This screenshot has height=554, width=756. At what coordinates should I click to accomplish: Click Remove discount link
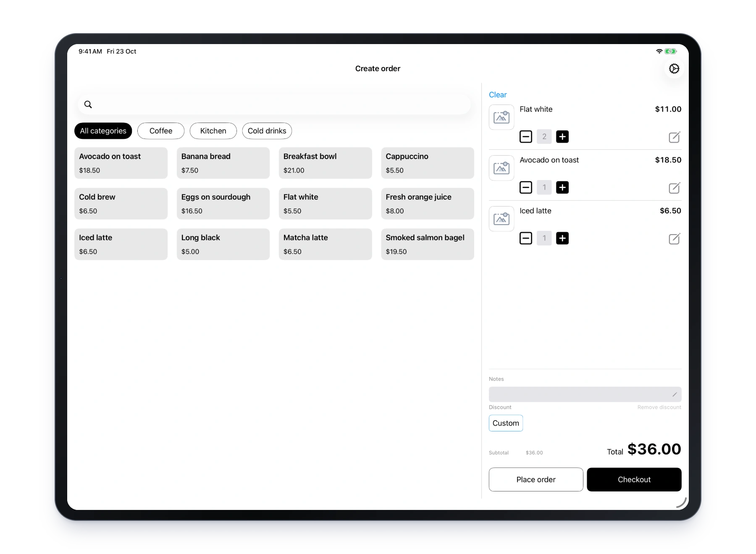click(659, 407)
